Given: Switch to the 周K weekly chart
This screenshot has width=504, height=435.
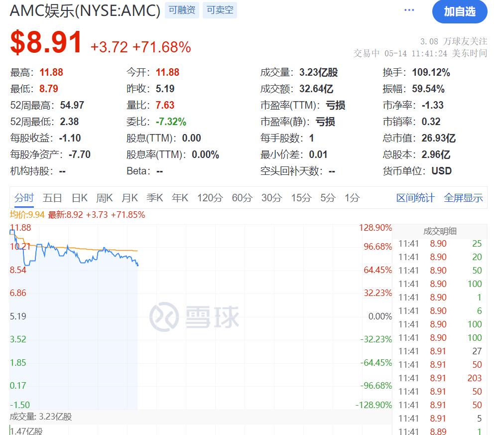Looking at the screenshot, I should click(105, 198).
